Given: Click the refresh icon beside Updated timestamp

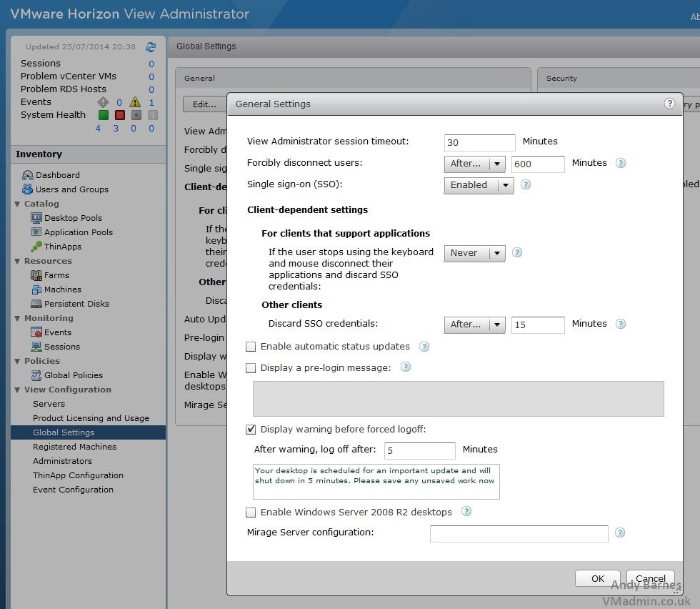Looking at the screenshot, I should [151, 47].
